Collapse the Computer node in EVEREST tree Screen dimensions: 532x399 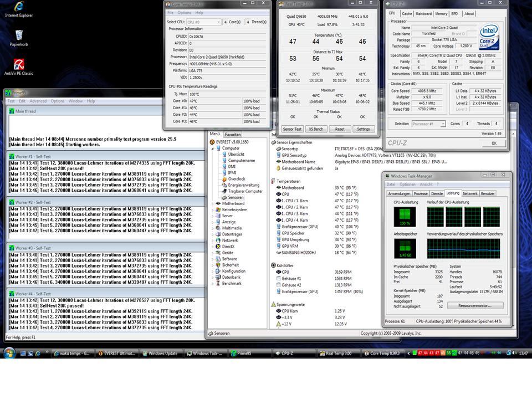[x=213, y=149]
